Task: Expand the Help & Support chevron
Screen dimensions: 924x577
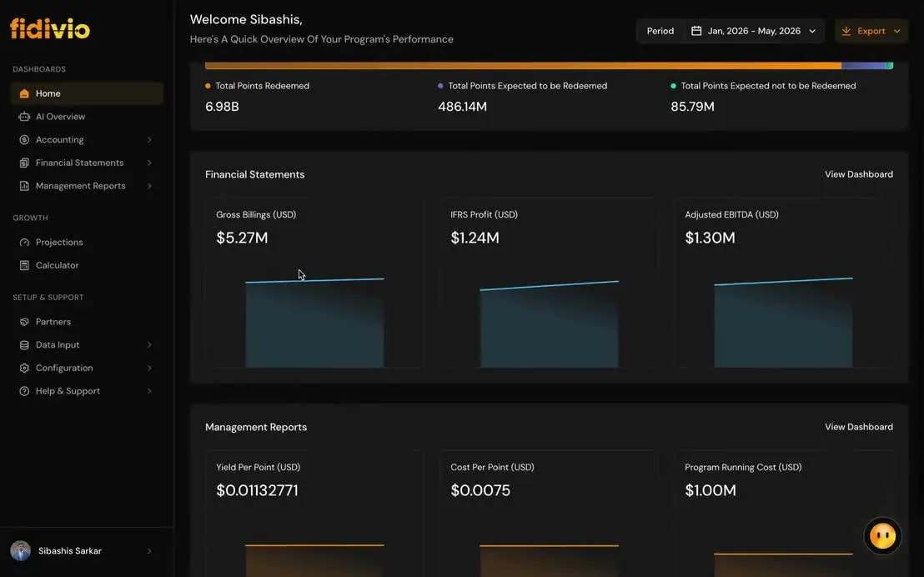Action: pos(149,391)
